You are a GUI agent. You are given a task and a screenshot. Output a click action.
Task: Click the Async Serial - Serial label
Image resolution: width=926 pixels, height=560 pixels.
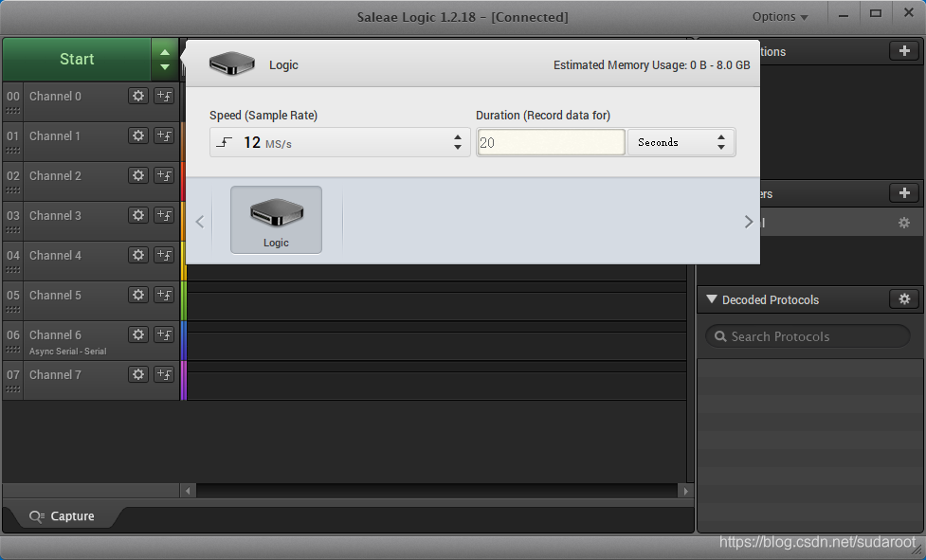(68, 352)
